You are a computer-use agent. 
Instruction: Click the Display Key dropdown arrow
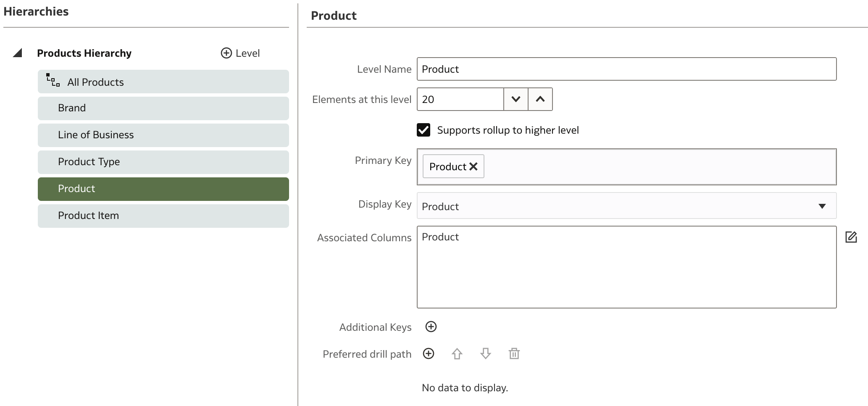(822, 206)
